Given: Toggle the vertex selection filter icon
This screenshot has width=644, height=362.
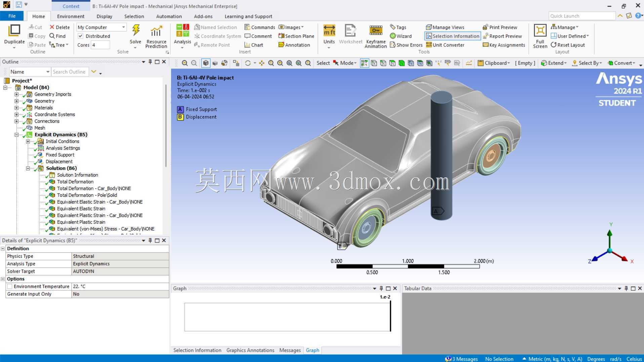Looking at the screenshot, I should click(374, 63).
